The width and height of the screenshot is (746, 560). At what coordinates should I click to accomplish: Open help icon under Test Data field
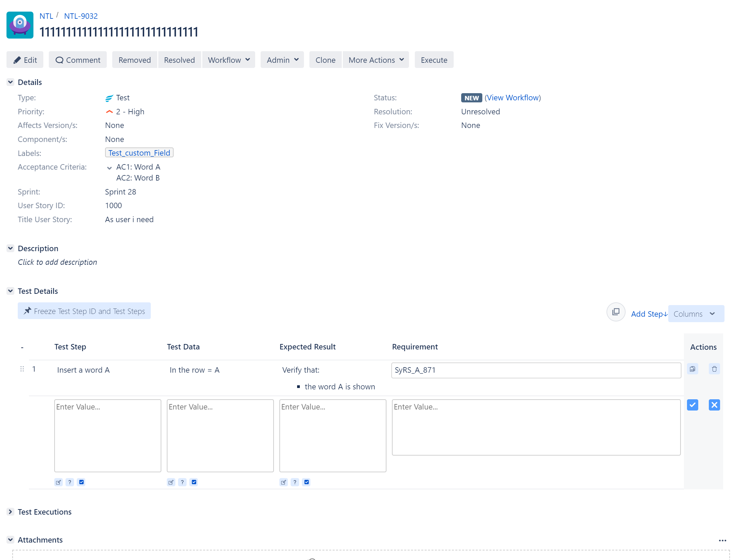click(182, 482)
